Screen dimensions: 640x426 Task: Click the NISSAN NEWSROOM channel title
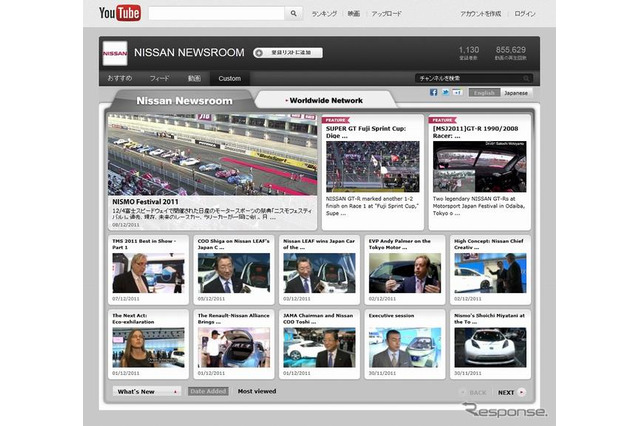(189, 53)
